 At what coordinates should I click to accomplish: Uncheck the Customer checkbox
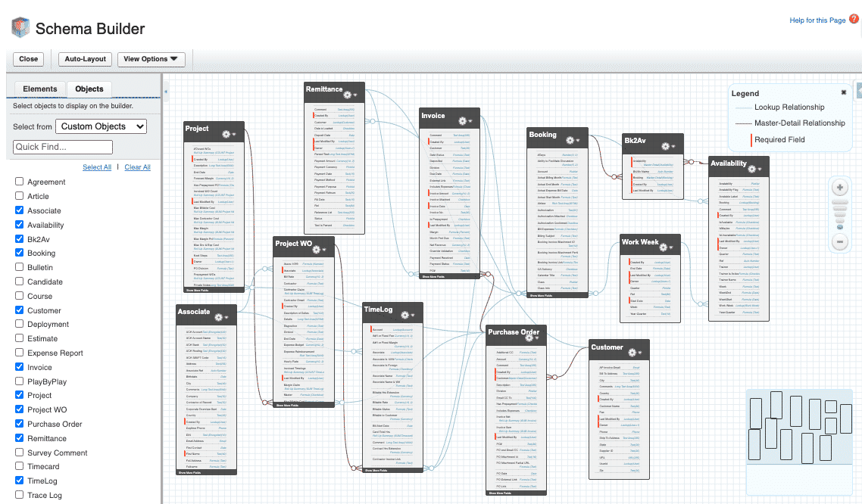[x=19, y=310]
